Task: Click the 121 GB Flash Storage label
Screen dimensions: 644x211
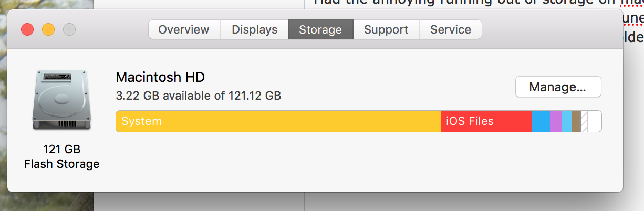Action: coord(61,156)
